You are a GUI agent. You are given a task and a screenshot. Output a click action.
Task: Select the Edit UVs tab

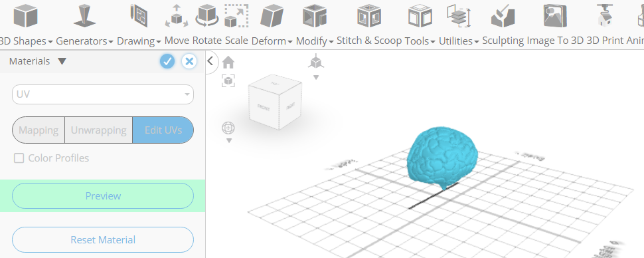(163, 130)
